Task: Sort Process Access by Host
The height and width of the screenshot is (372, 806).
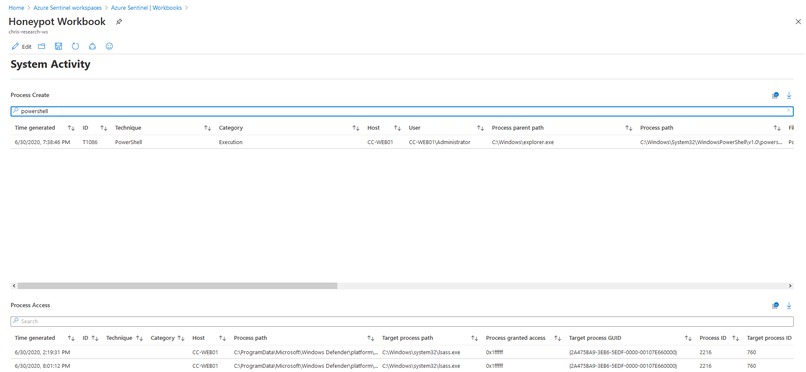Action: click(x=222, y=338)
